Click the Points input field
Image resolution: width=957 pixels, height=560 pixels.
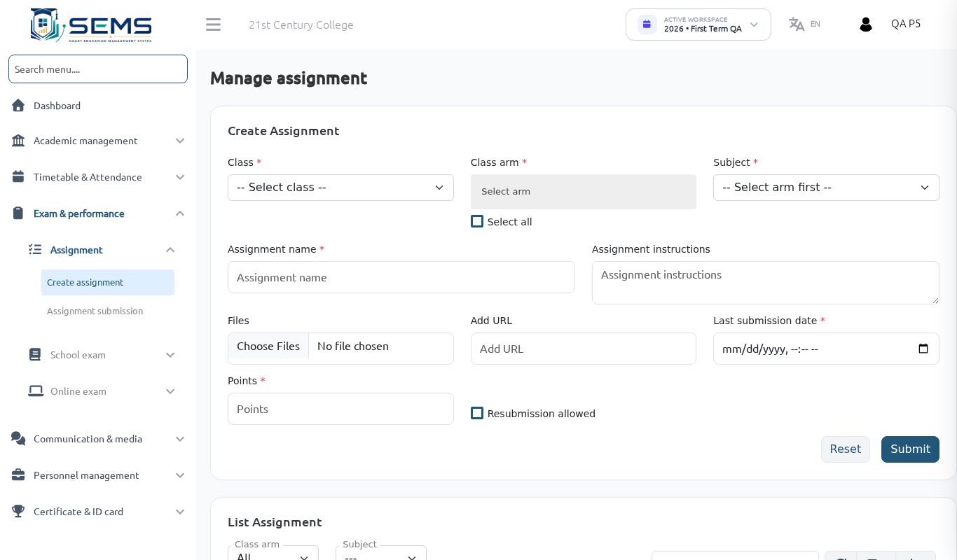pyautogui.click(x=340, y=409)
